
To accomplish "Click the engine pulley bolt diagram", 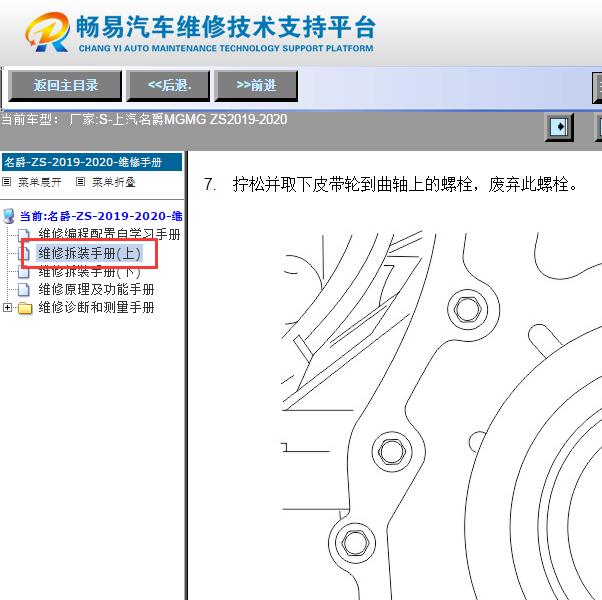I will click(442, 415).
